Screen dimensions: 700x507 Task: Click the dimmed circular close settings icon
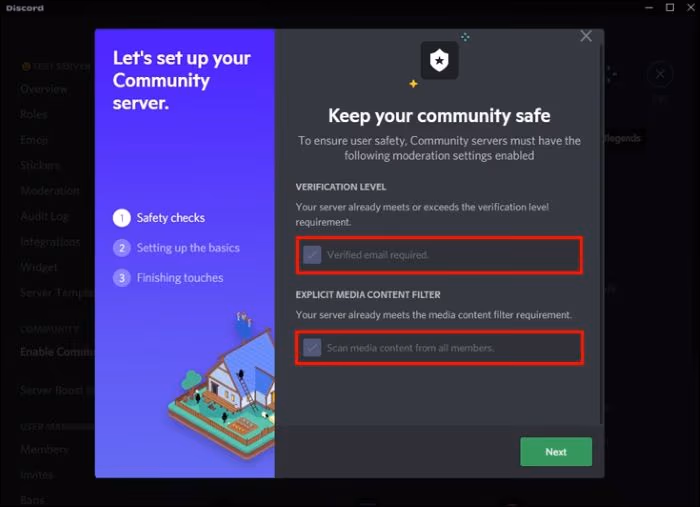click(x=660, y=74)
